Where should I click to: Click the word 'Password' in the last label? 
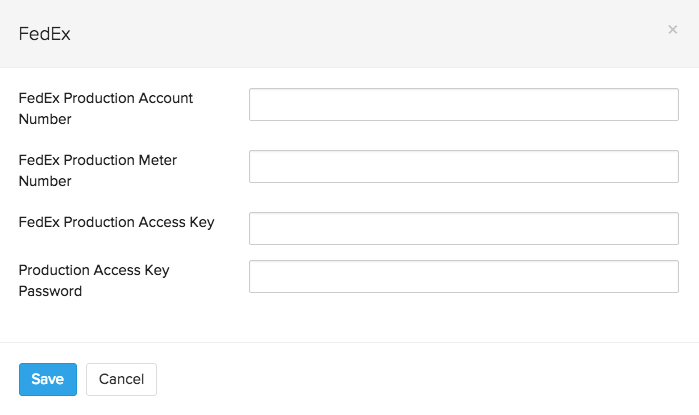click(x=50, y=291)
